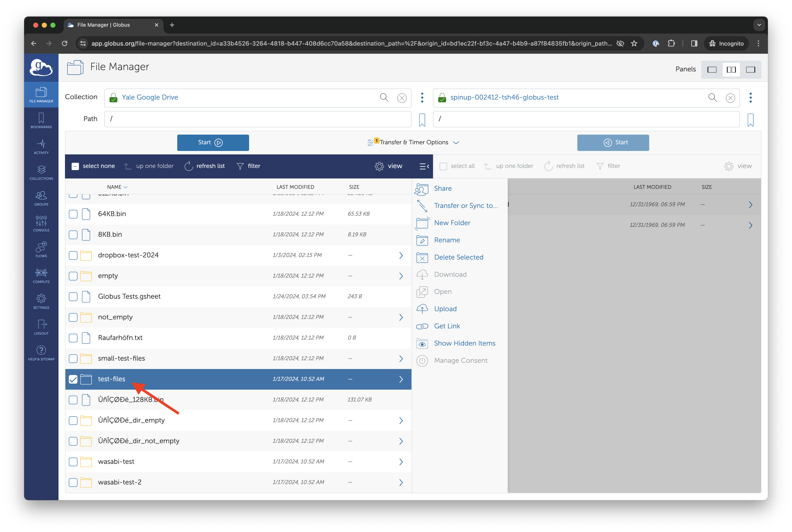792x532 pixels.
Task: Open test-files folder via chevron
Action: point(401,379)
